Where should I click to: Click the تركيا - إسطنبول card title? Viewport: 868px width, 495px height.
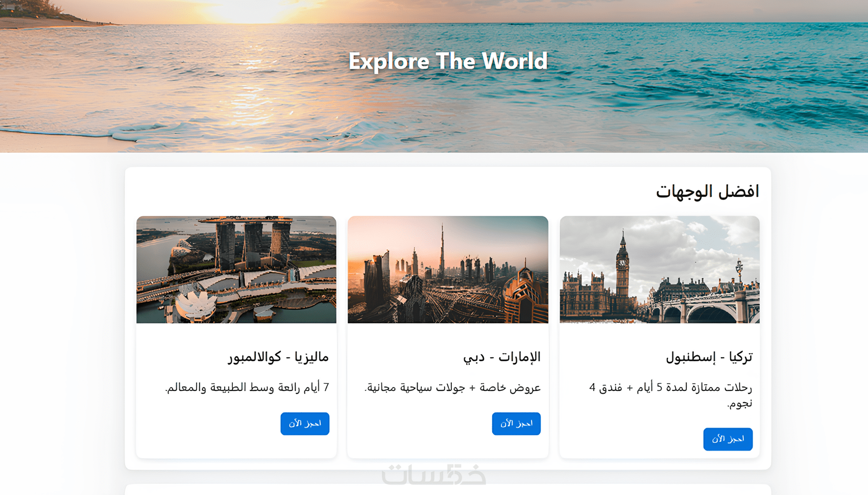click(x=709, y=357)
